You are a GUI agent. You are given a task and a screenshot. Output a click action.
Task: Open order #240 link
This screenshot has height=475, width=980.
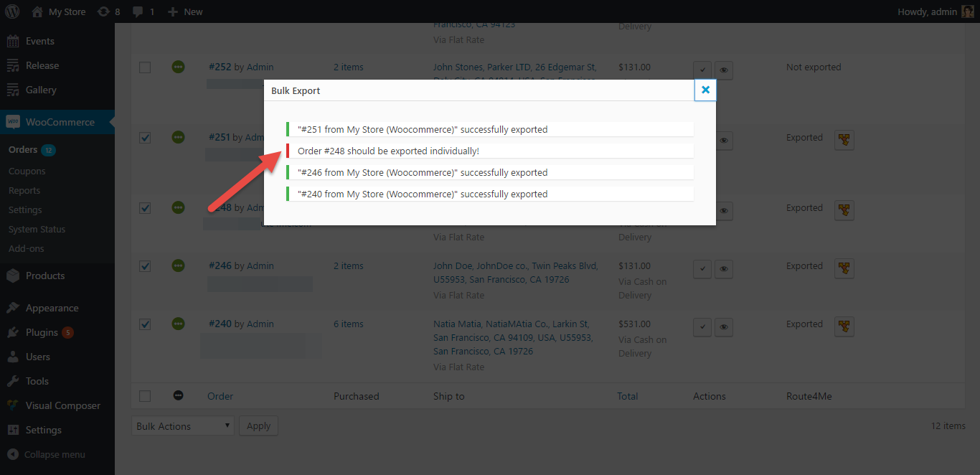[220, 324]
